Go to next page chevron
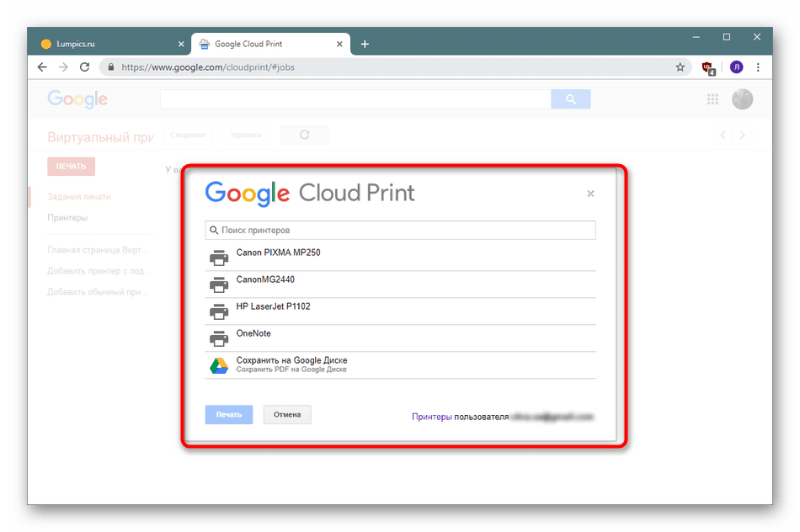The width and height of the screenshot is (800, 532). (743, 135)
